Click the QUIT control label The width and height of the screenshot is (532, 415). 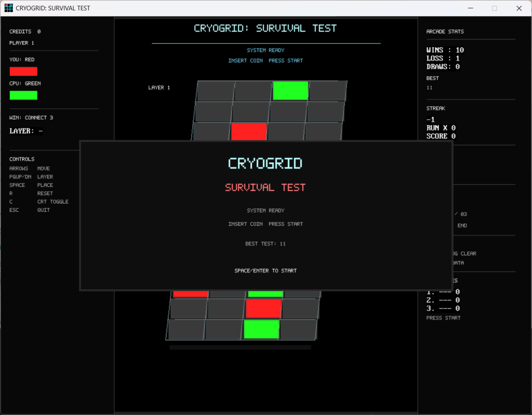tap(43, 210)
